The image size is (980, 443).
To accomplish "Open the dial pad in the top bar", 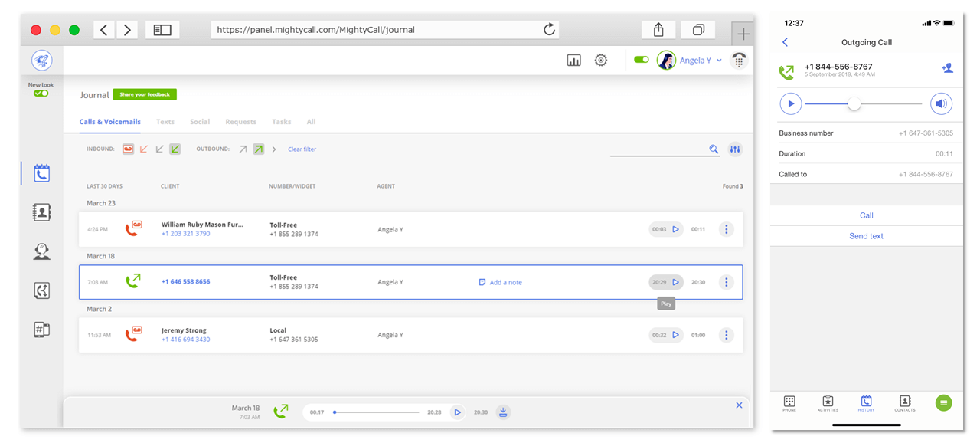I will tap(738, 60).
